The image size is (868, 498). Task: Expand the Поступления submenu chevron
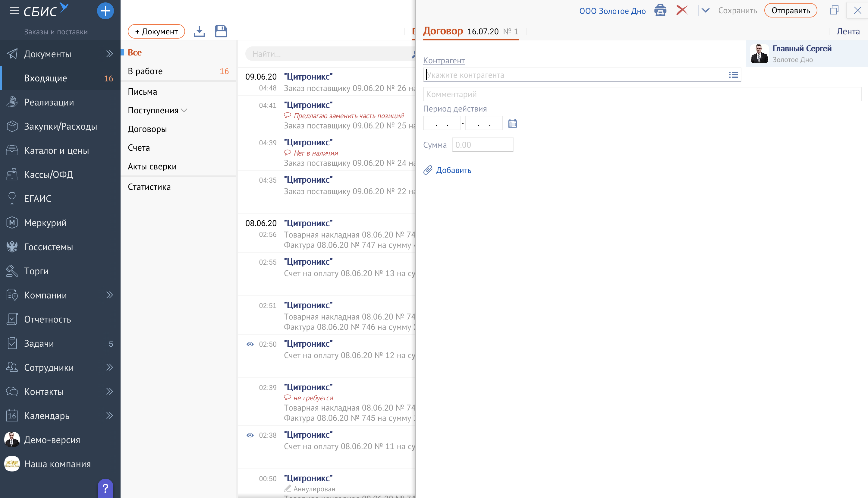point(184,110)
